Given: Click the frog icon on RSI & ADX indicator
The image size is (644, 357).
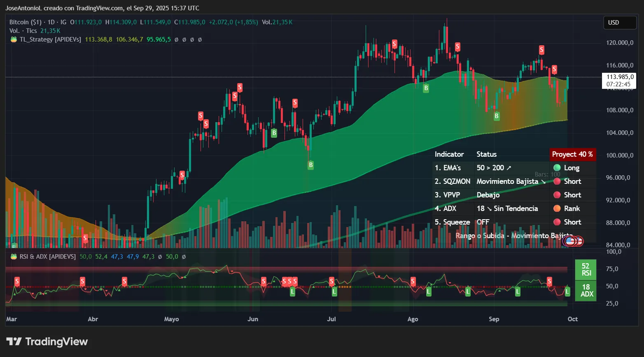Looking at the screenshot, I should coord(13,256).
